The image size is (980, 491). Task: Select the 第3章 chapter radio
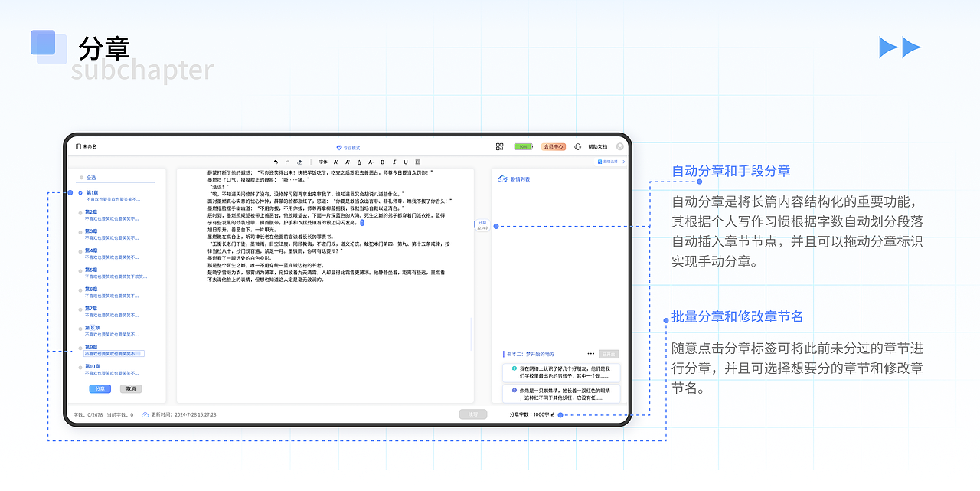[80, 231]
